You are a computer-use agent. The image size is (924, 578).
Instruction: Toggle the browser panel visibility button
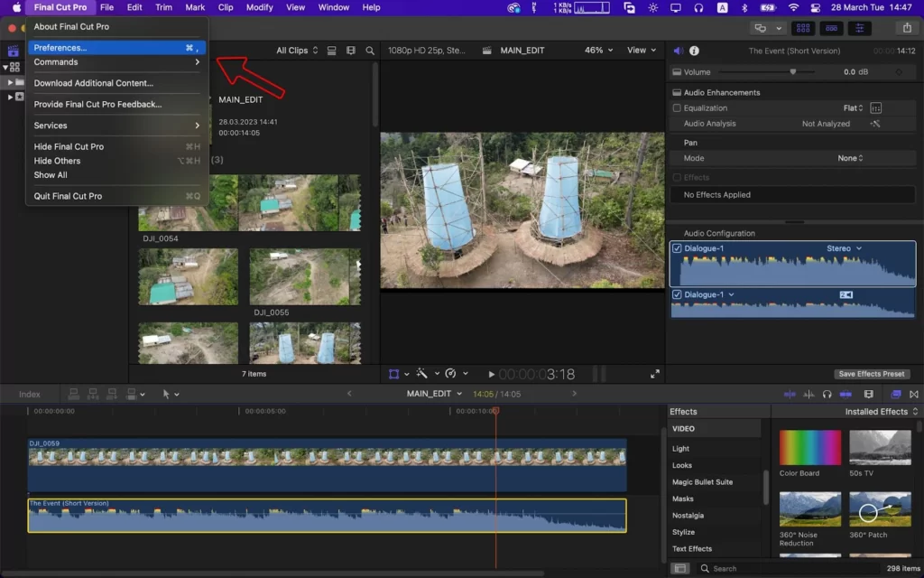point(802,28)
